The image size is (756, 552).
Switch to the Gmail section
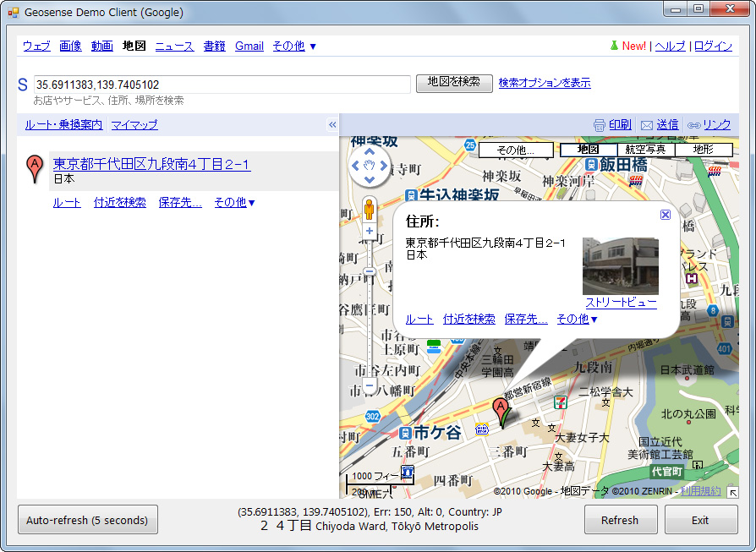tap(249, 46)
